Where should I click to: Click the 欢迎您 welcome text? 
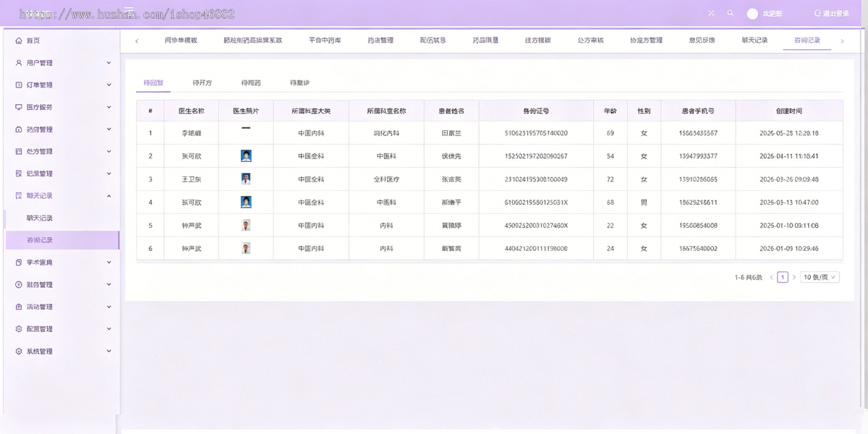(773, 14)
